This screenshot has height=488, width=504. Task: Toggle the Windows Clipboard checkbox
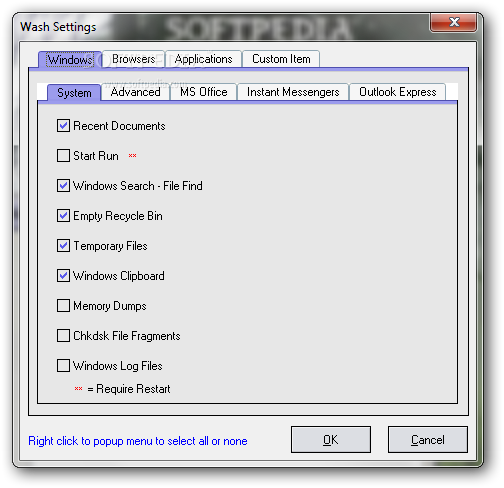[x=63, y=276]
